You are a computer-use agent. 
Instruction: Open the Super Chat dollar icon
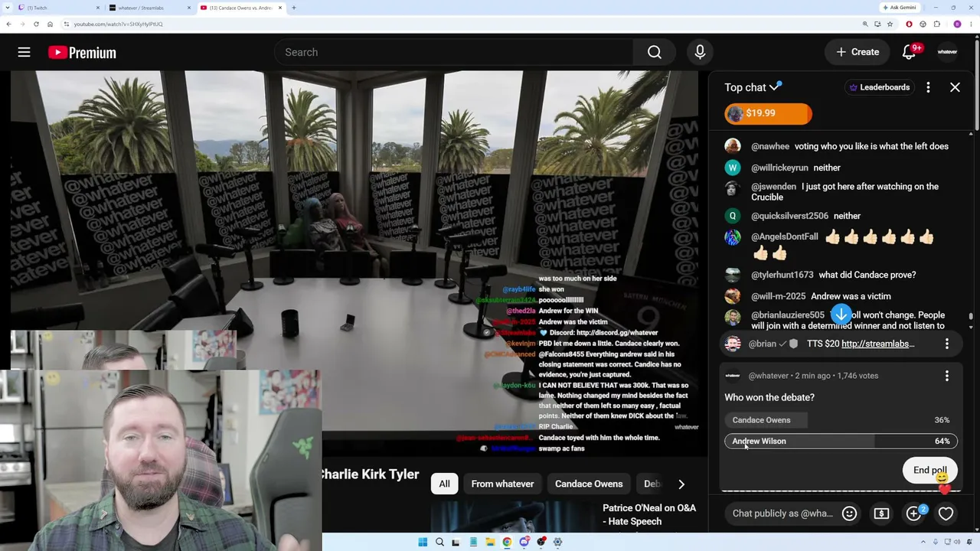coord(881,514)
